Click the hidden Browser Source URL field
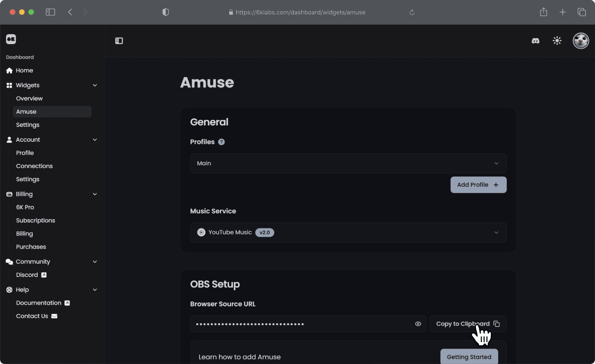 tap(308, 324)
